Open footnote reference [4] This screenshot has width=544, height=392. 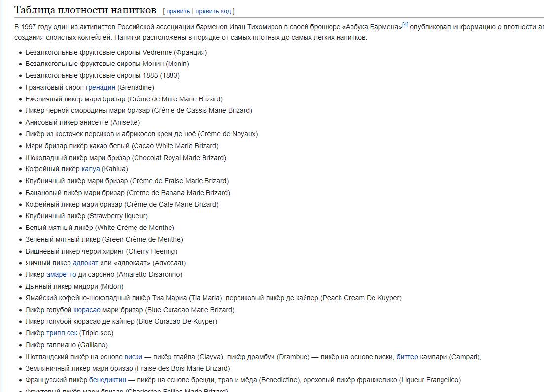click(x=405, y=24)
